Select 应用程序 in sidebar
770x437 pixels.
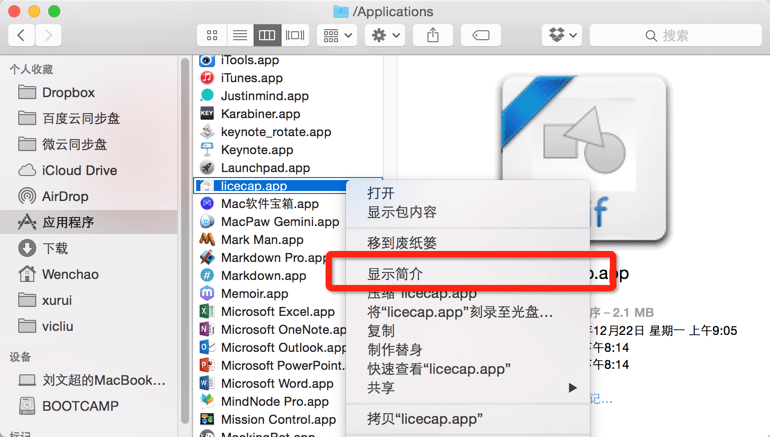click(x=88, y=222)
